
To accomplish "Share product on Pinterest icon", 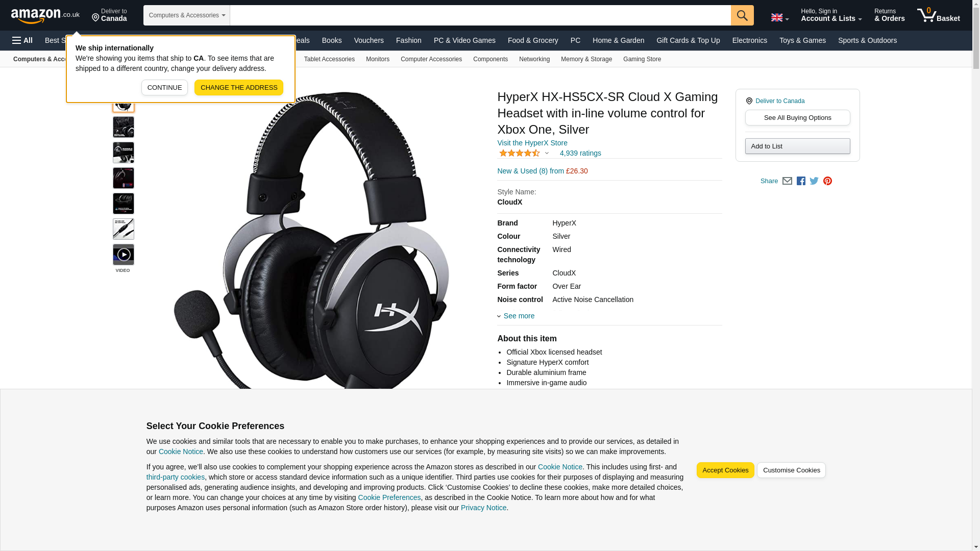I will 827,181.
